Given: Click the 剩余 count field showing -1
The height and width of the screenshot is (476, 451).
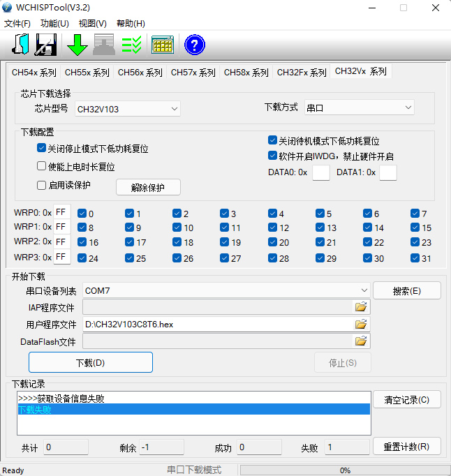Looking at the screenshot, I should pyautogui.click(x=161, y=447).
